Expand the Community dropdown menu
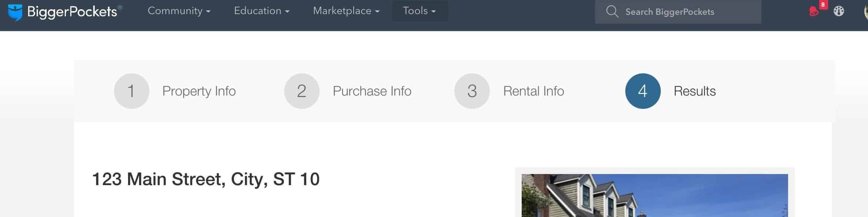Screen dimensions: 868x217 point(179,11)
